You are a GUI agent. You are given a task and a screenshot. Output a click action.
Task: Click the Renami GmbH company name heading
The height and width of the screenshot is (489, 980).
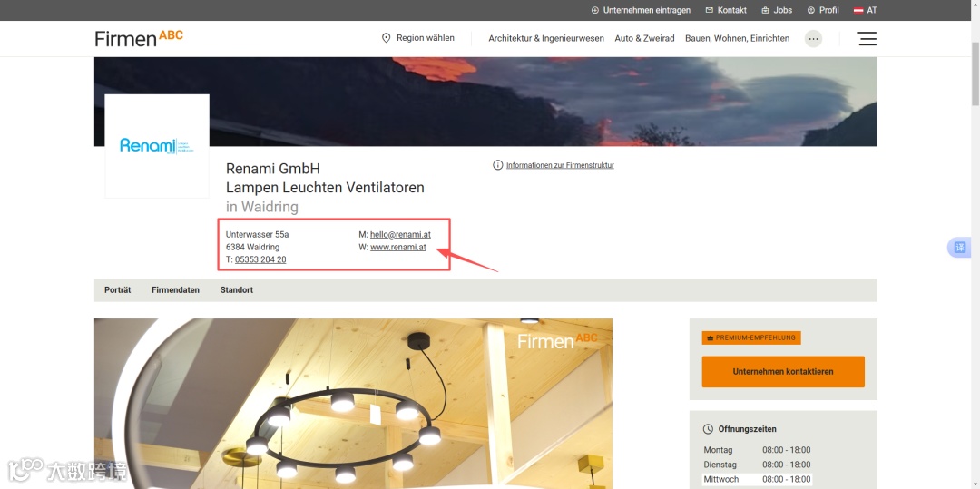(273, 169)
